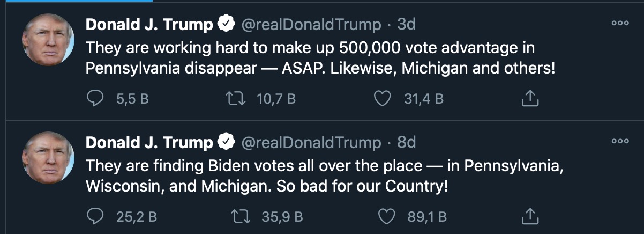Open more options on the 3d tweet

point(620,23)
